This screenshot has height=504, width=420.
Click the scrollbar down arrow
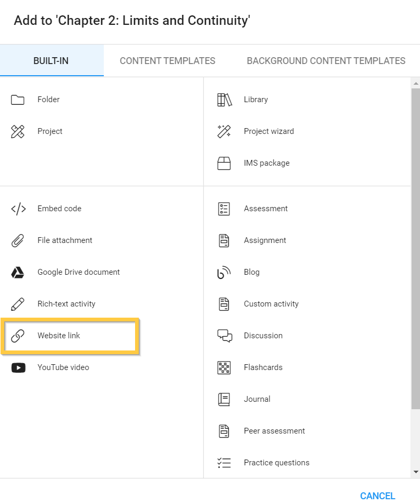[415, 473]
